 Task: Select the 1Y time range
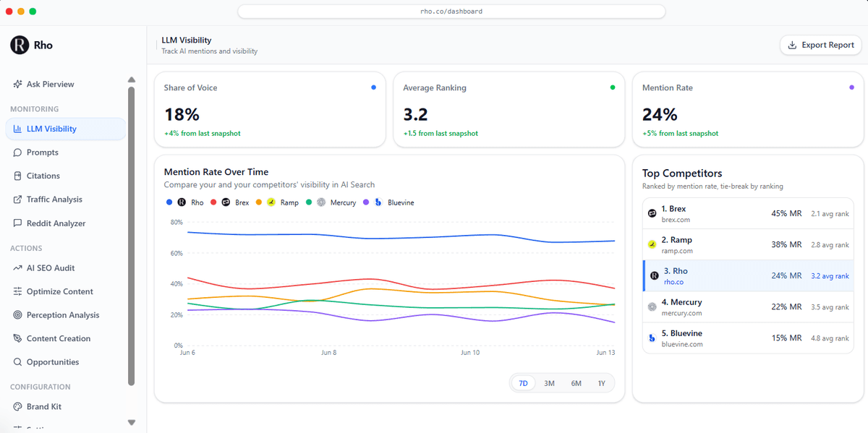602,383
